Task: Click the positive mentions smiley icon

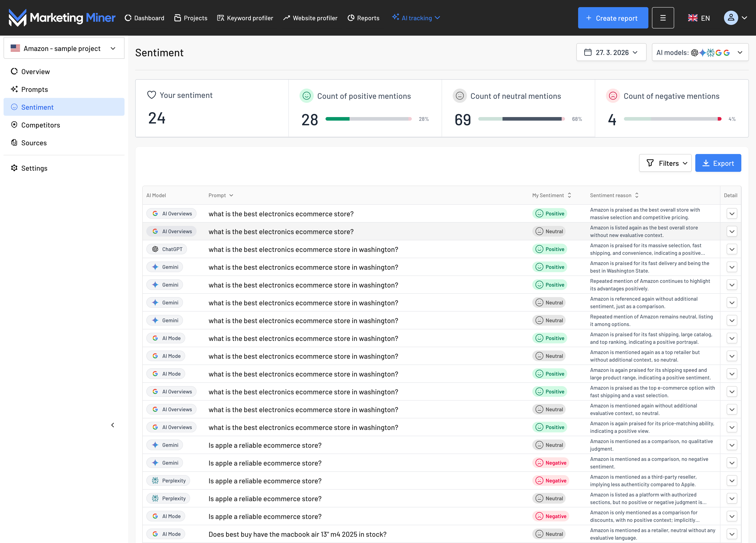Action: click(306, 96)
